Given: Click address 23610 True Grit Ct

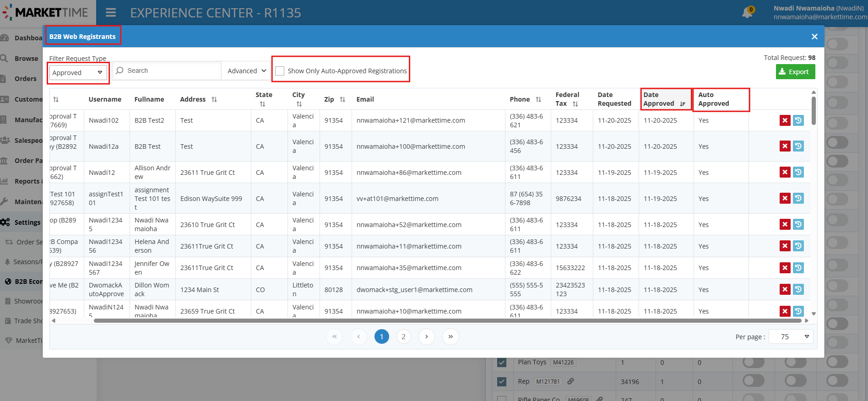Looking at the screenshot, I should coord(207,225).
